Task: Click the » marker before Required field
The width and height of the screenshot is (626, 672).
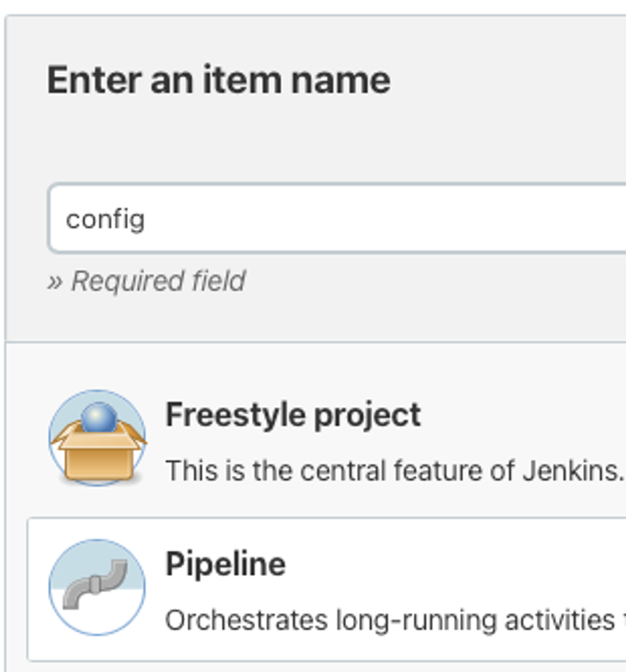Action: (x=55, y=281)
